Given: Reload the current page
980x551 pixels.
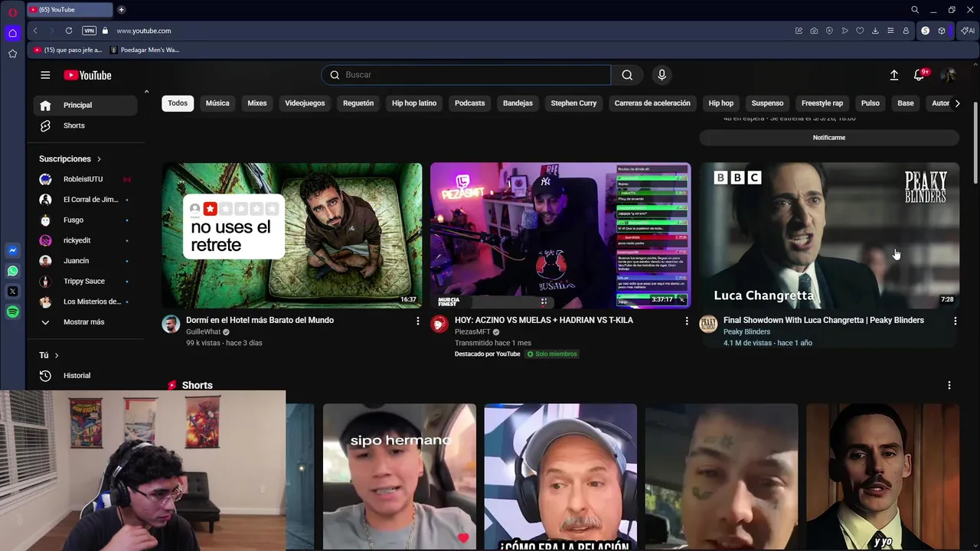Looking at the screenshot, I should [x=69, y=31].
